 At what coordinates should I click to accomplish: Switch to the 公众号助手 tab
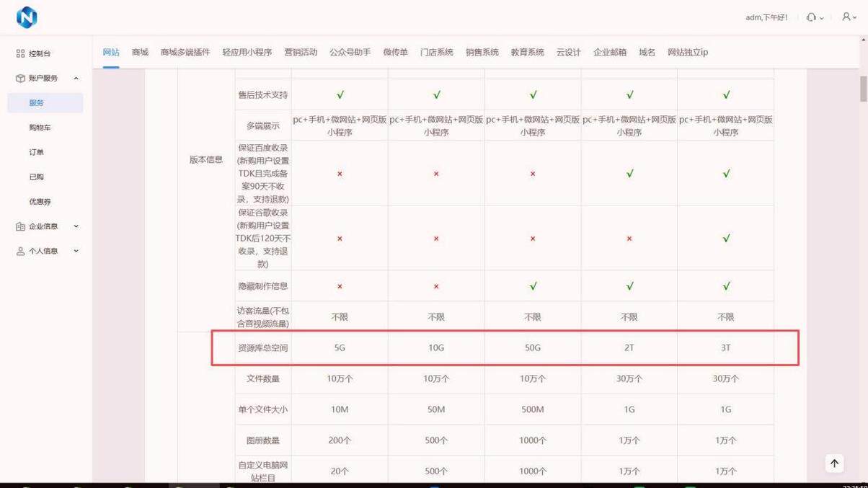point(350,52)
